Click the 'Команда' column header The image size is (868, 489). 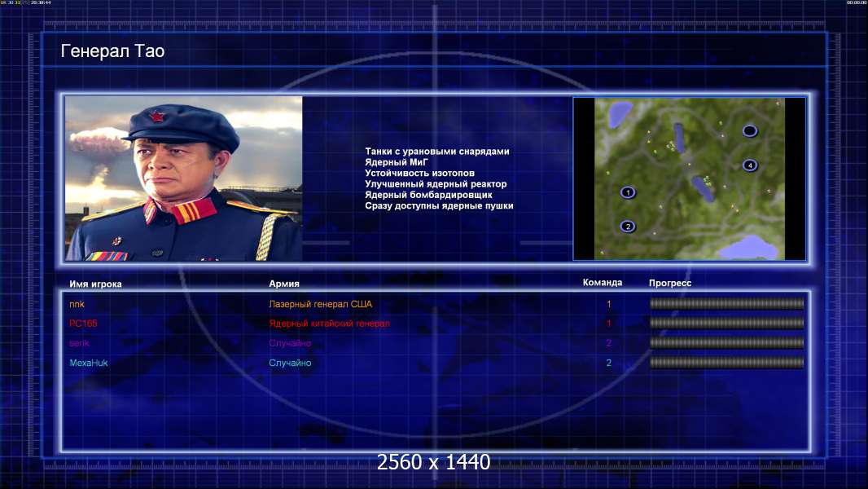click(x=603, y=283)
